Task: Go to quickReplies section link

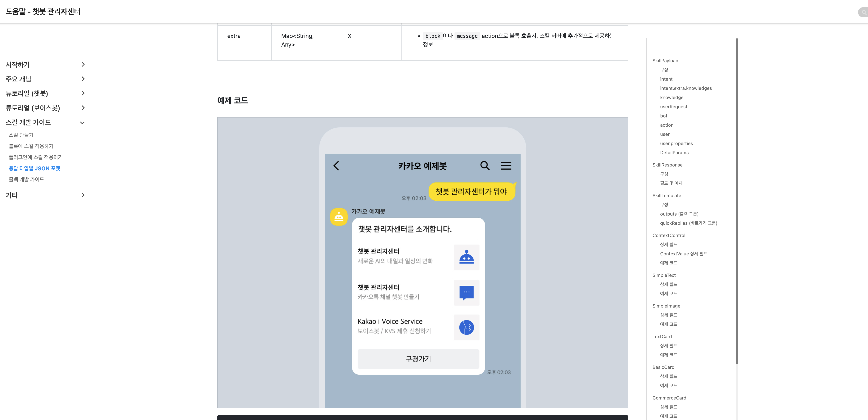Action: click(688, 223)
